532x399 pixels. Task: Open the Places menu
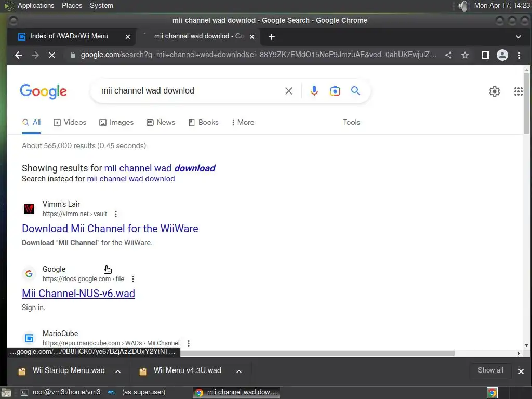72,6
